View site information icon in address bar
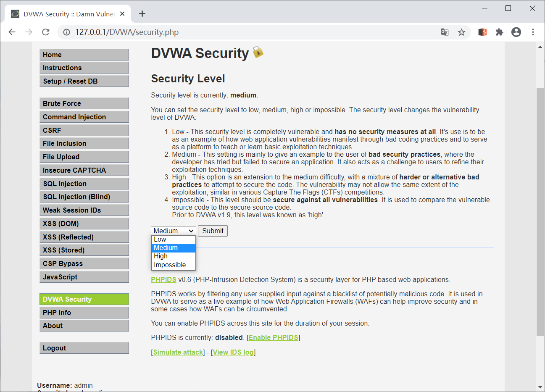Screen dimensions: 545x392 click(66, 32)
